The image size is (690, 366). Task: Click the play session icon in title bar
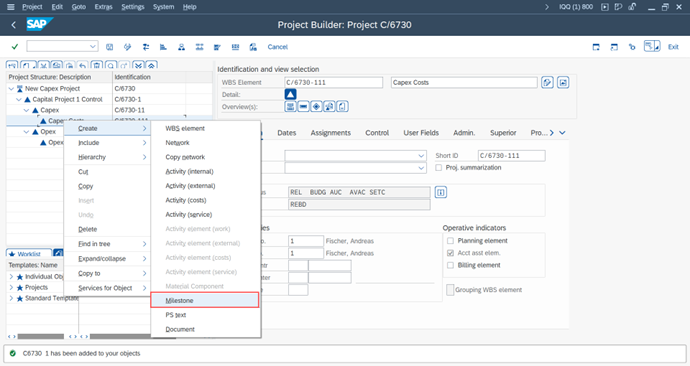point(605,7)
